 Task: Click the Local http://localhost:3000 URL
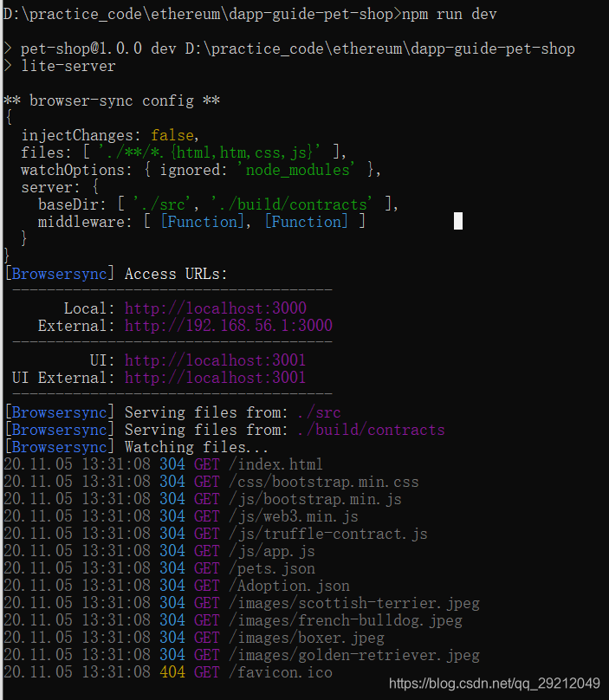point(216,308)
